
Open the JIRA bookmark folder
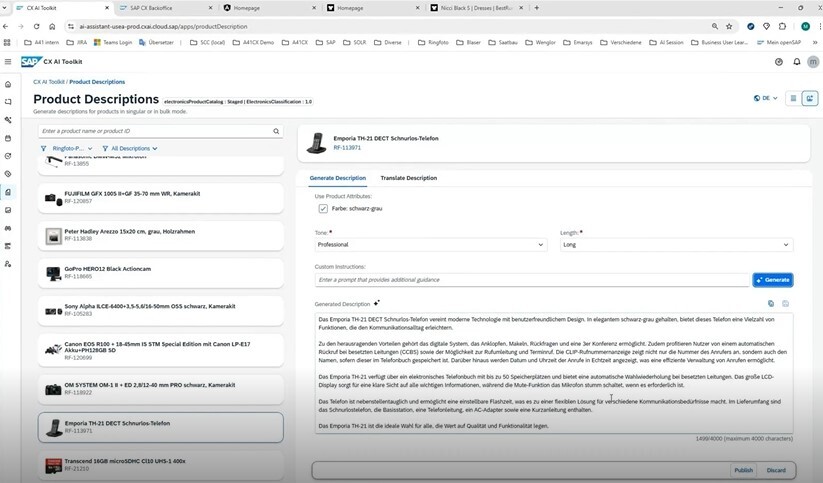tap(77, 43)
